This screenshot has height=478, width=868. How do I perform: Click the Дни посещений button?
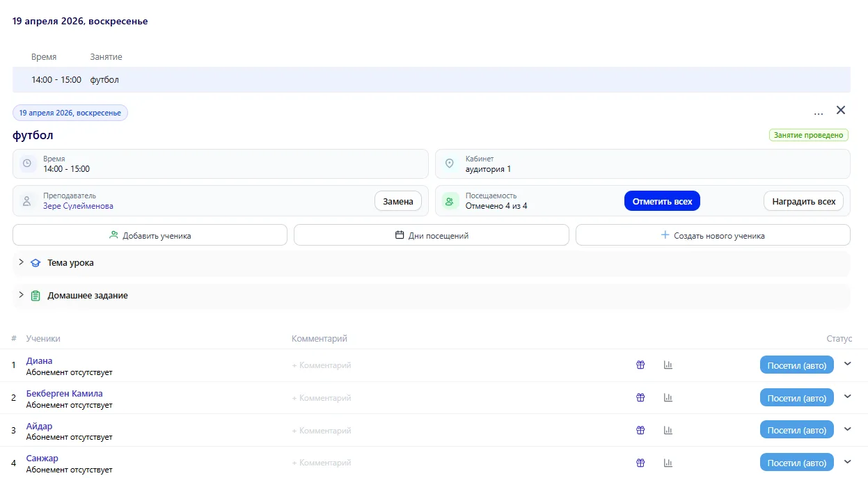tap(431, 235)
